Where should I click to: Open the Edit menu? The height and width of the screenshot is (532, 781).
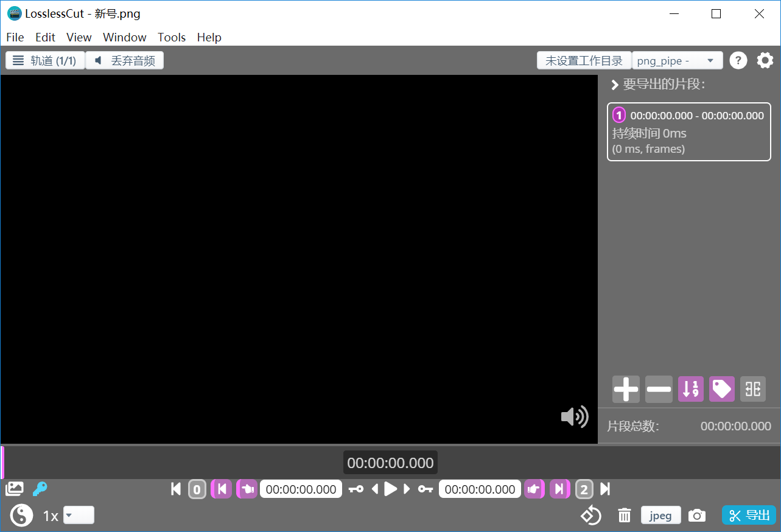coord(45,37)
